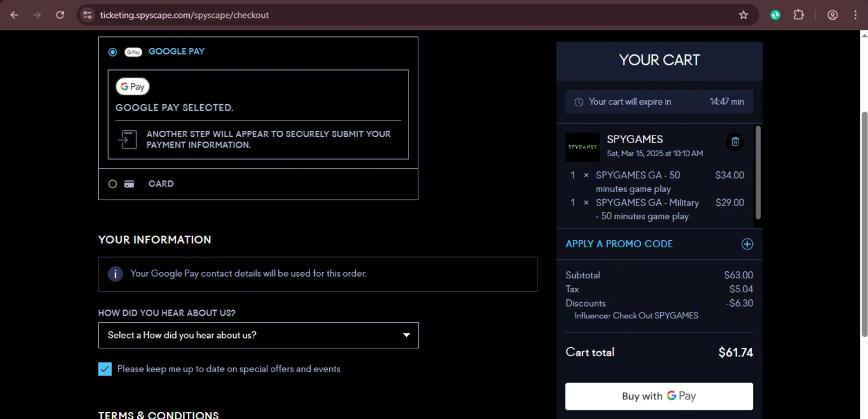Open the How did you hear about us dropdown
Viewport: 868px width, 419px height.
pos(258,336)
